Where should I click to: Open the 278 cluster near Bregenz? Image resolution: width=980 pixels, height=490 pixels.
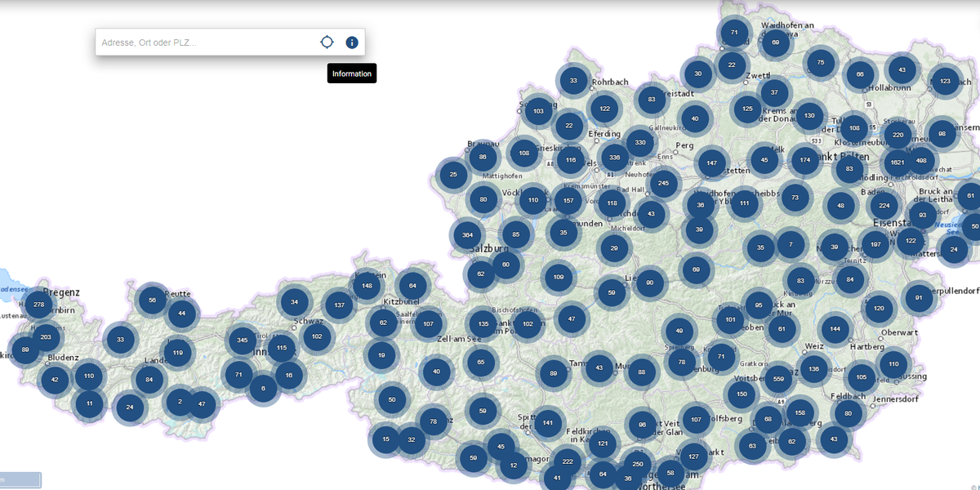(38, 303)
